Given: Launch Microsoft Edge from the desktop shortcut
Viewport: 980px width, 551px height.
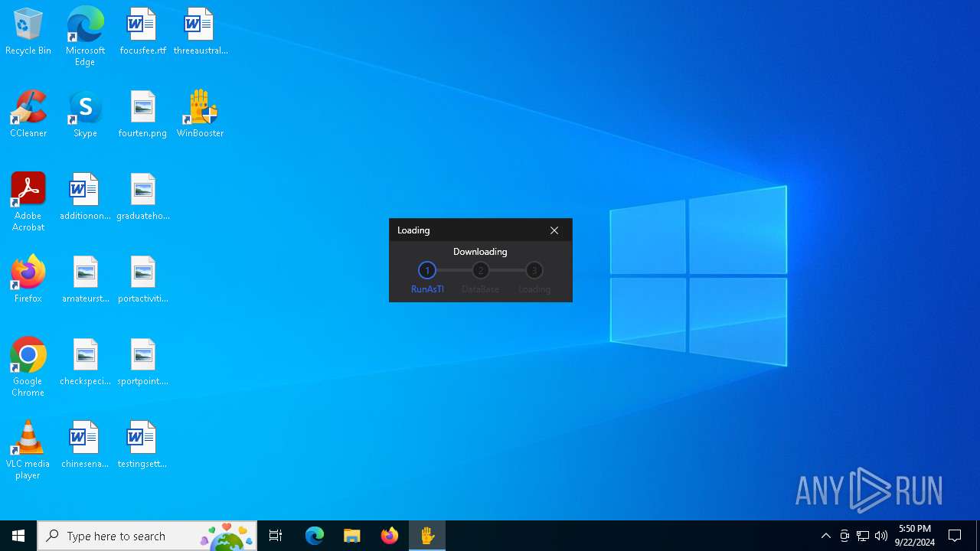Looking at the screenshot, I should (85, 36).
